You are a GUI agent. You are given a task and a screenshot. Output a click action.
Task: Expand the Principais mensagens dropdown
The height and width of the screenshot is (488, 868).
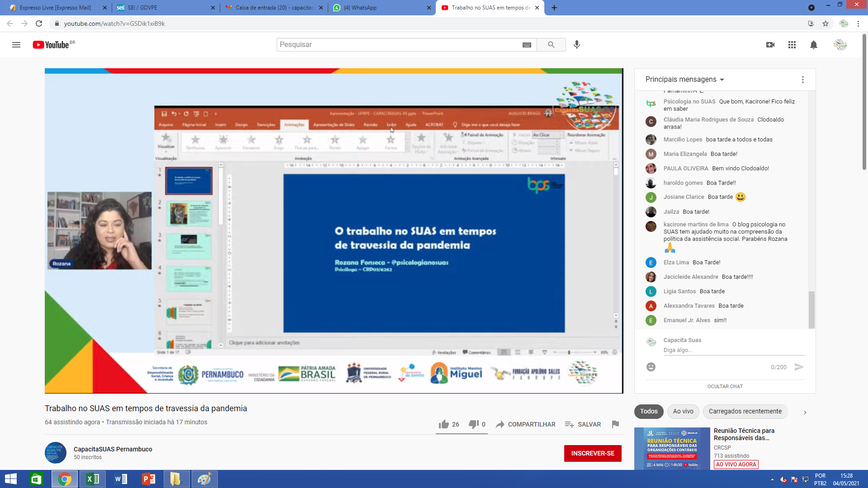coord(684,80)
